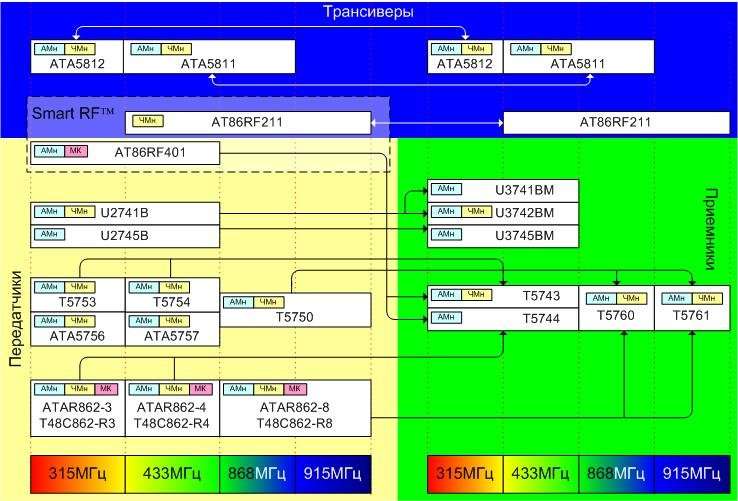
Task: Click the ЧМн tag above T5753
Action: (x=80, y=287)
